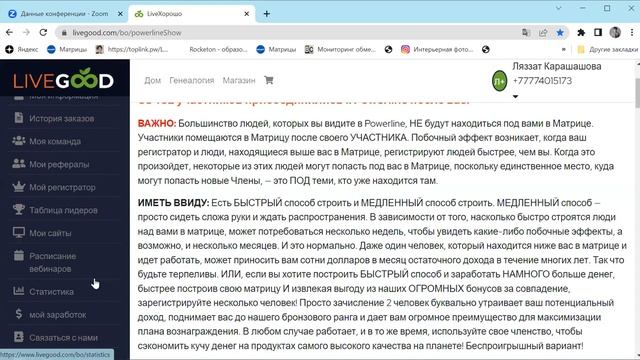
Task: Select the LiveХорошо browser tab
Action: [191, 14]
